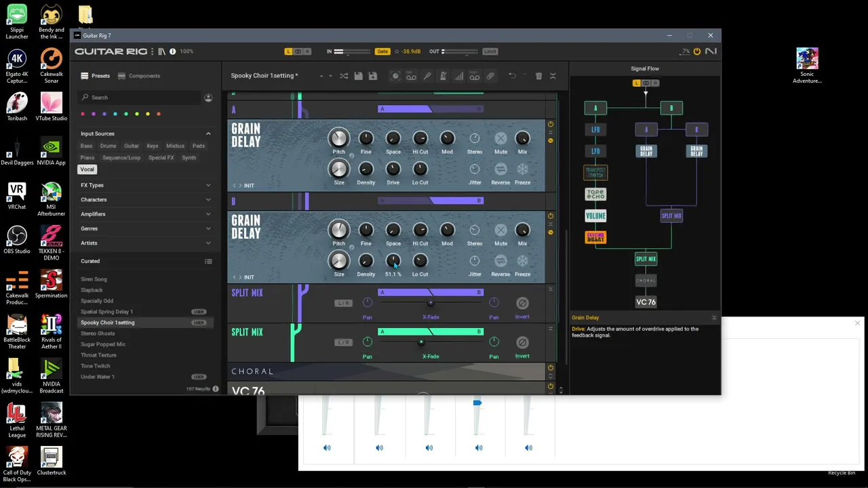Open the tuner (tuning fork) tool
This screenshot has height=488, width=868.
point(427,76)
